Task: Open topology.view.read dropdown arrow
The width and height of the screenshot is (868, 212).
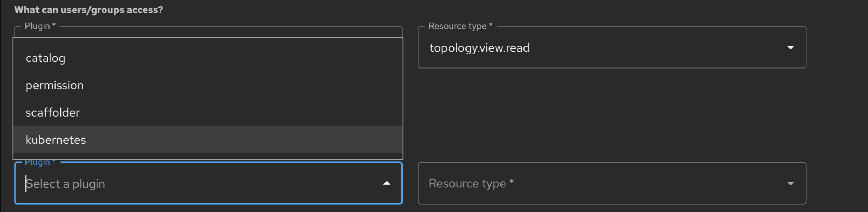Action: [x=791, y=47]
